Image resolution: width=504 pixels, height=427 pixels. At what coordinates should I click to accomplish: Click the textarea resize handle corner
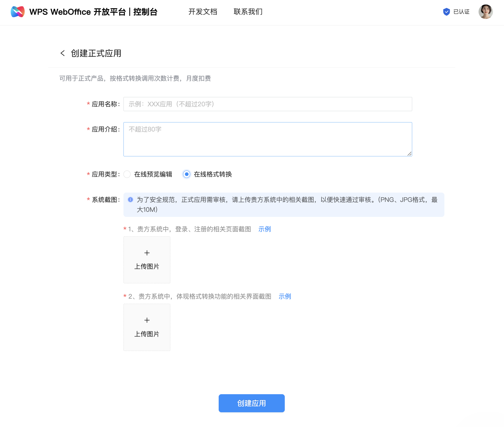(409, 154)
